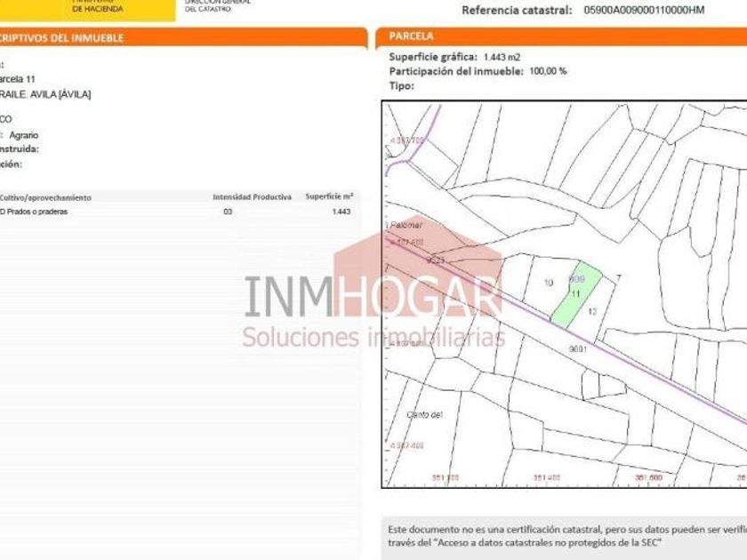The width and height of the screenshot is (747, 560).
Task: Click the 'arcela 11' parcel line
Action: [x=18, y=79]
